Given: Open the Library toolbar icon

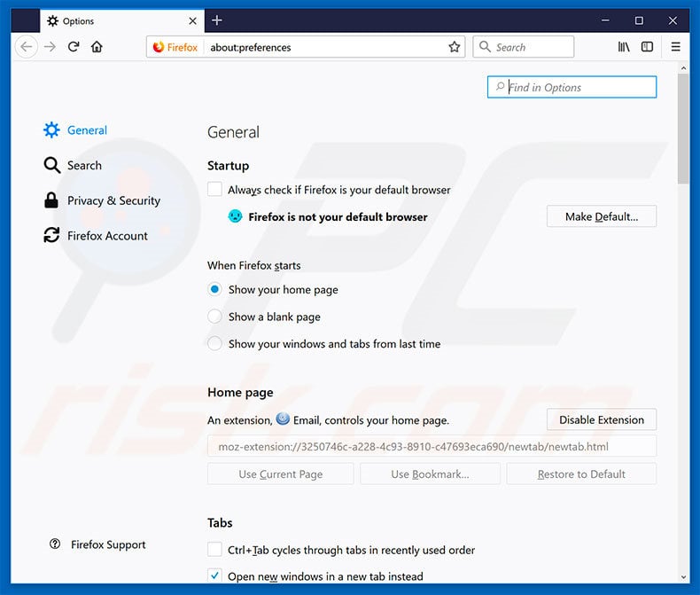Looking at the screenshot, I should coord(624,46).
